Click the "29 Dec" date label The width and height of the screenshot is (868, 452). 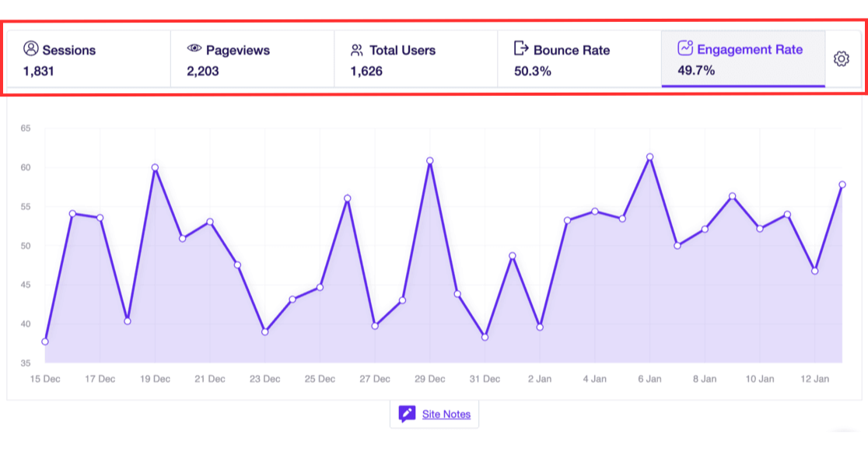coord(430,379)
